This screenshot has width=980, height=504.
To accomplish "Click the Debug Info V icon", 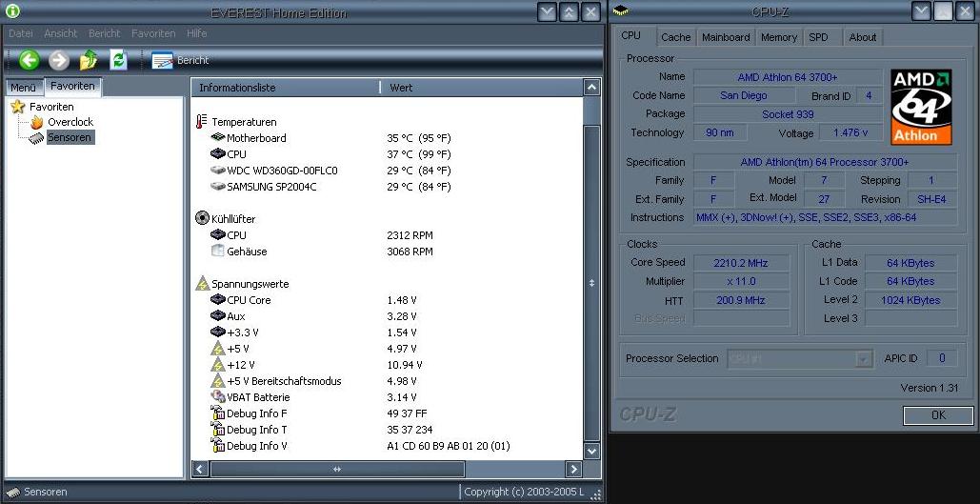I will coord(217,445).
